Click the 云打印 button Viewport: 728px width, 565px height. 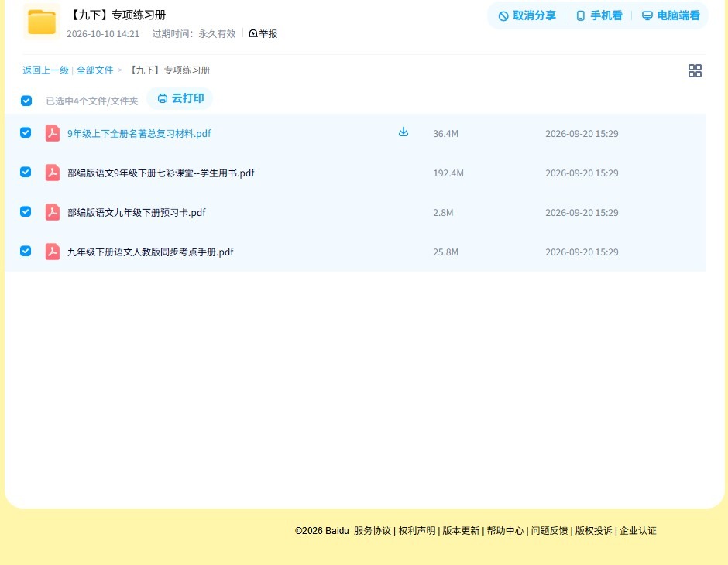(180, 98)
